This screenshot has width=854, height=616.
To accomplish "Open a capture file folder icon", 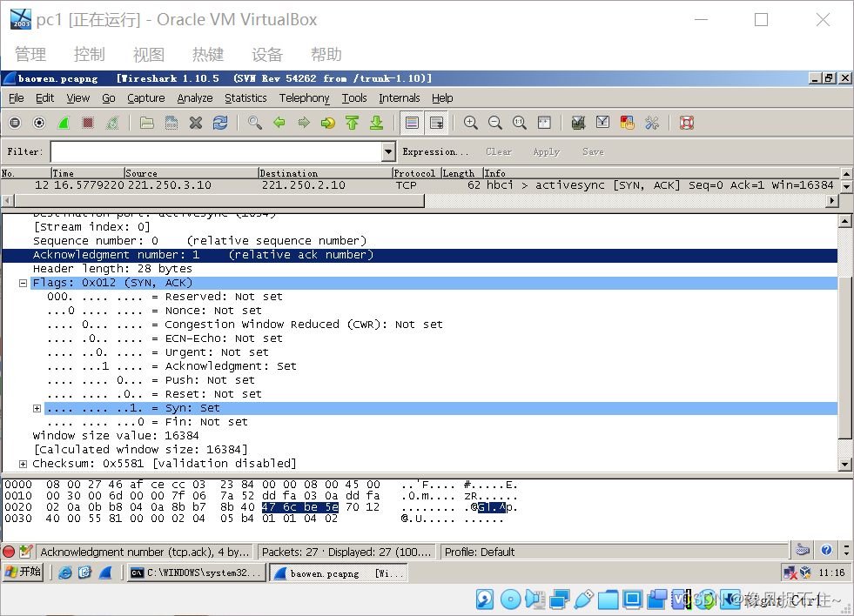I will 146,123.
